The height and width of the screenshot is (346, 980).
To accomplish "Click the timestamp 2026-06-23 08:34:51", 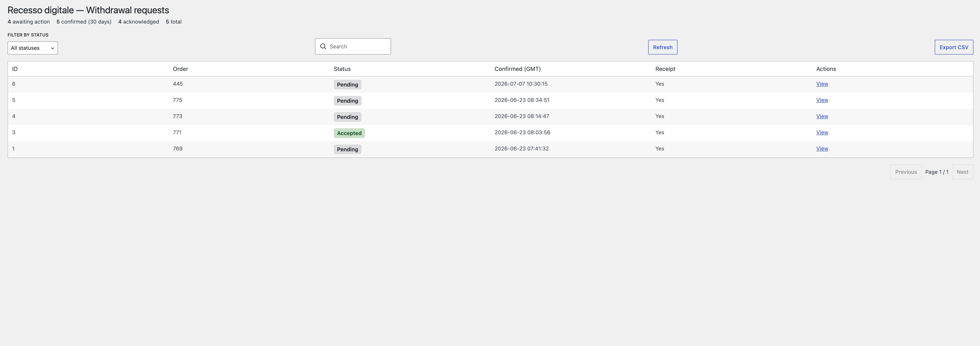I will point(522,100).
